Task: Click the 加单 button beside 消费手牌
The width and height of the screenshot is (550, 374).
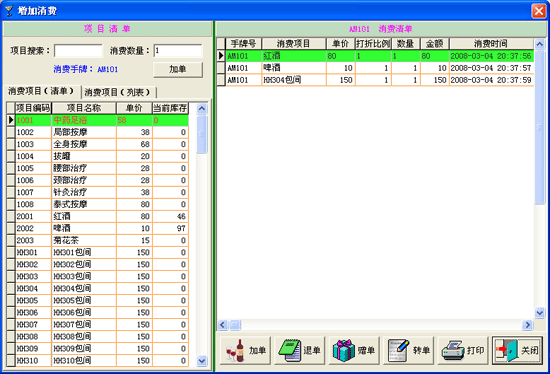Action: (x=178, y=69)
